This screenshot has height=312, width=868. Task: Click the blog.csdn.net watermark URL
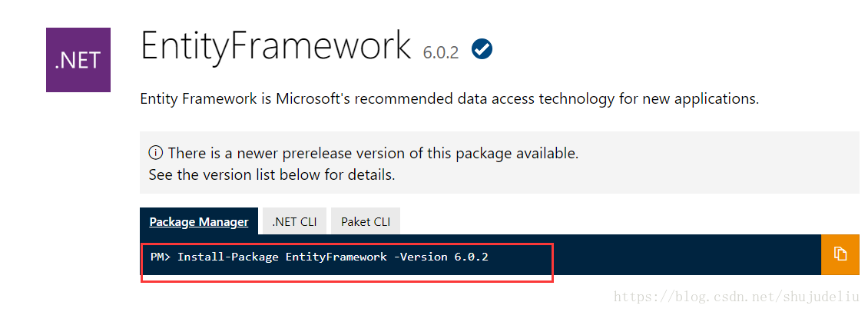point(738,297)
